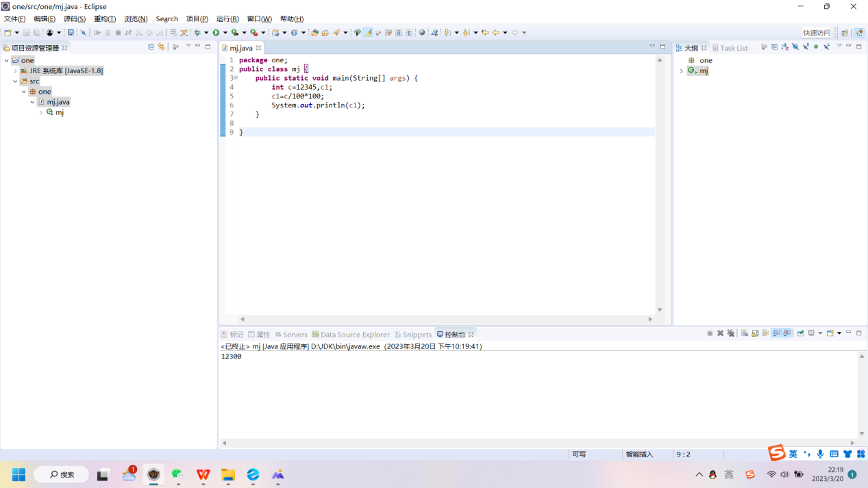
Task: Switch to the 标记 tab
Action: point(232,335)
